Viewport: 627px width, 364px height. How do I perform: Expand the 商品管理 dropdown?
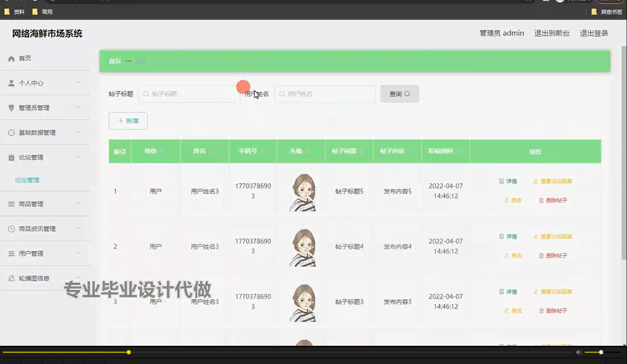tap(78, 203)
